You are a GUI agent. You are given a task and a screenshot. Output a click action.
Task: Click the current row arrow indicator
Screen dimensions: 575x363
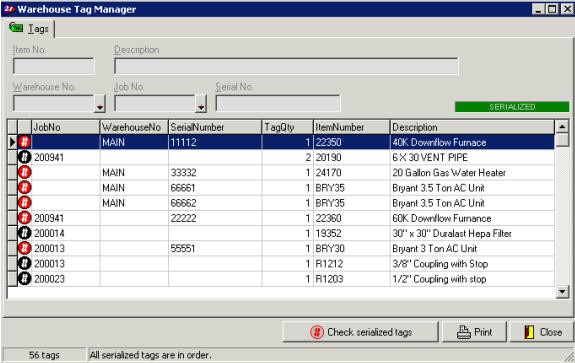pyautogui.click(x=12, y=142)
